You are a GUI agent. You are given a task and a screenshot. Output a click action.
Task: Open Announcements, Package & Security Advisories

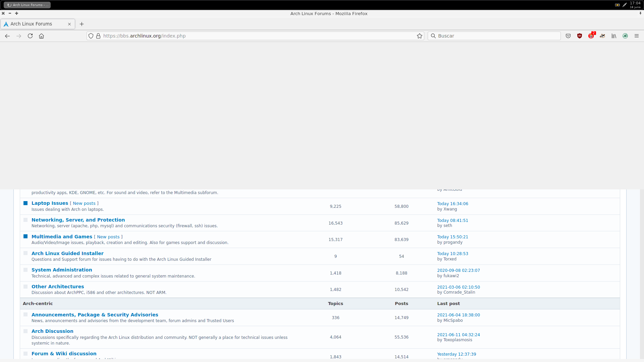click(95, 315)
